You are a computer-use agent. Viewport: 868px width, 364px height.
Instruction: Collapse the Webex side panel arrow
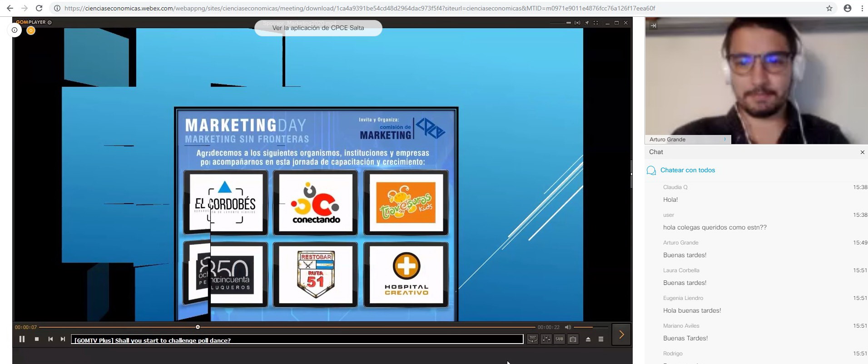pos(653,26)
